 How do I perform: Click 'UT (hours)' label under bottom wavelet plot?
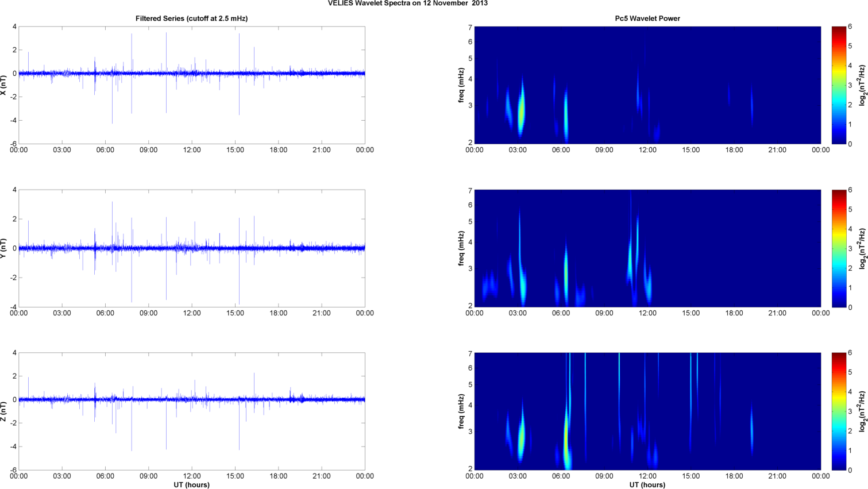point(647,484)
